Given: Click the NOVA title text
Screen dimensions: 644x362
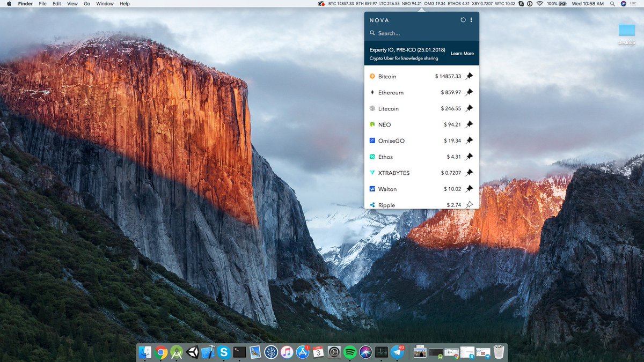Looking at the screenshot, I should [379, 20].
